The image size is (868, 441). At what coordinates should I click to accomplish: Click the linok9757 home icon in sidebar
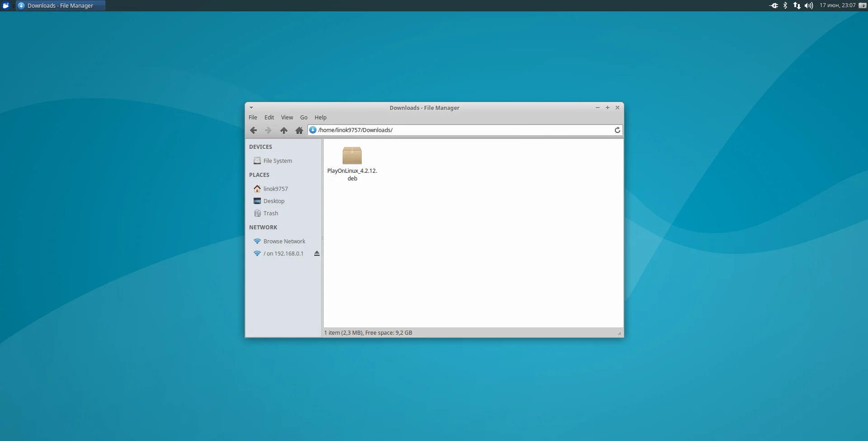[257, 189]
